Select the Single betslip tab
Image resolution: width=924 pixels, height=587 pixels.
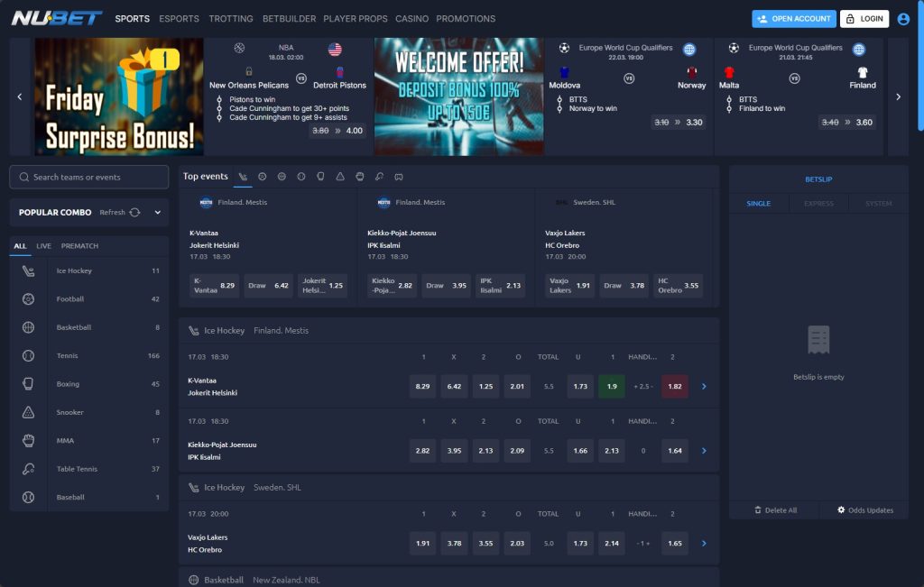[758, 203]
